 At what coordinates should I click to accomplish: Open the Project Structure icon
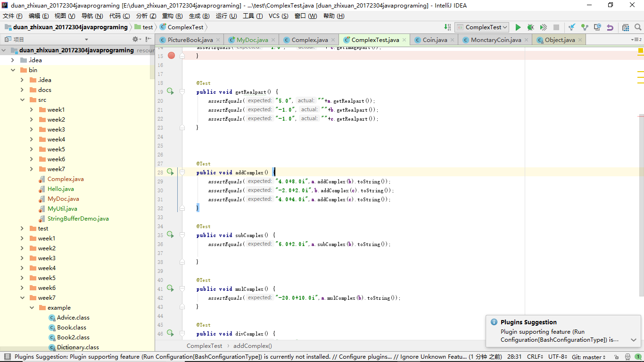coord(626,27)
